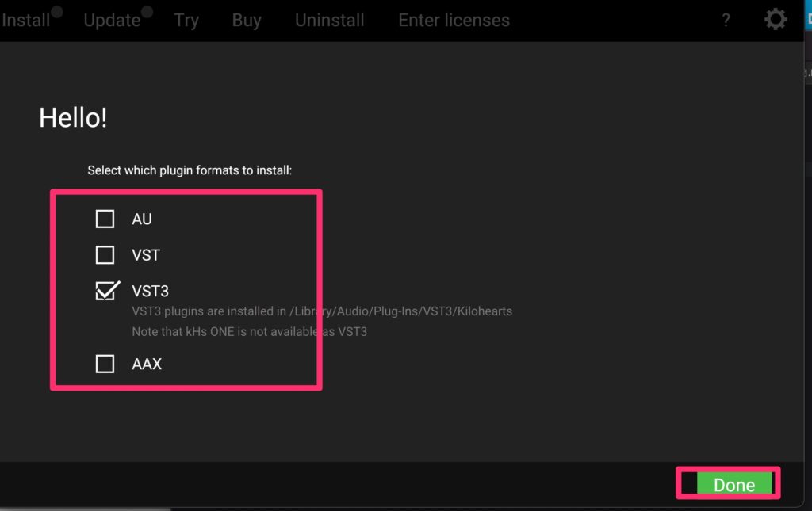The image size is (812, 511).
Task: Open the Uninstall tab
Action: click(330, 21)
